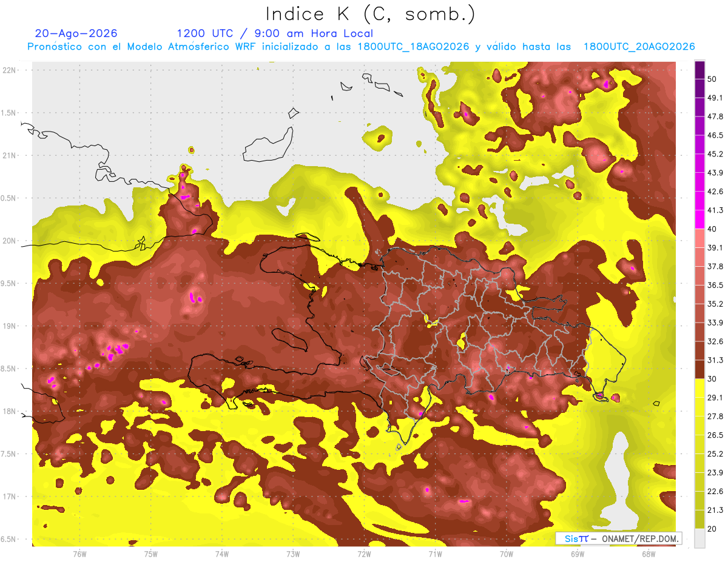
Task: Click the "37.8" value on the color scale
Action: (715, 266)
